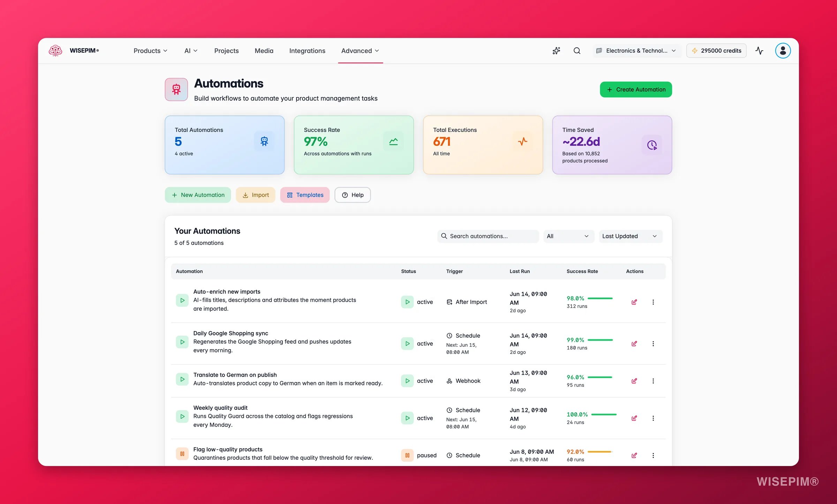Focus the Search automations field
Screen dimensions: 837x504
(488, 236)
